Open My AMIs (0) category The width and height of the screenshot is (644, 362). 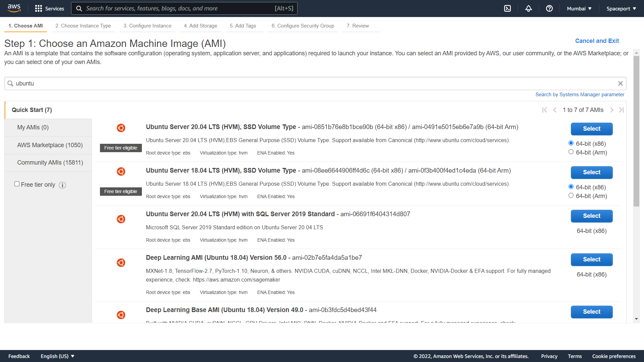pyautogui.click(x=48, y=127)
